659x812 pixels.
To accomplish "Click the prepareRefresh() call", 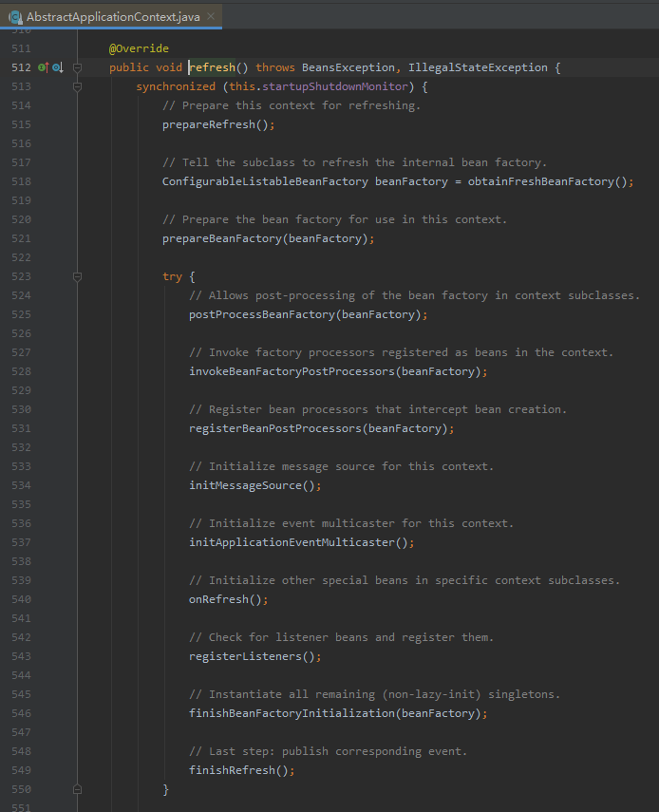I will pos(218,124).
